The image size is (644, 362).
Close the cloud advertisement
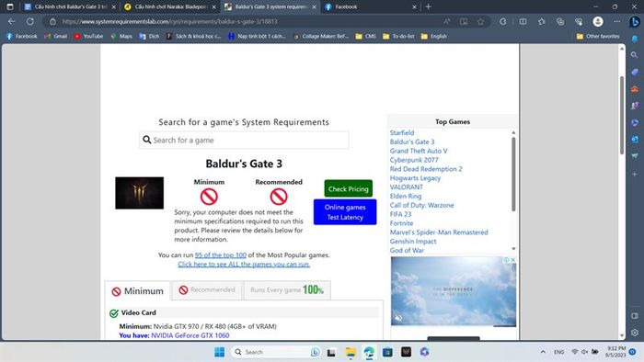click(512, 260)
